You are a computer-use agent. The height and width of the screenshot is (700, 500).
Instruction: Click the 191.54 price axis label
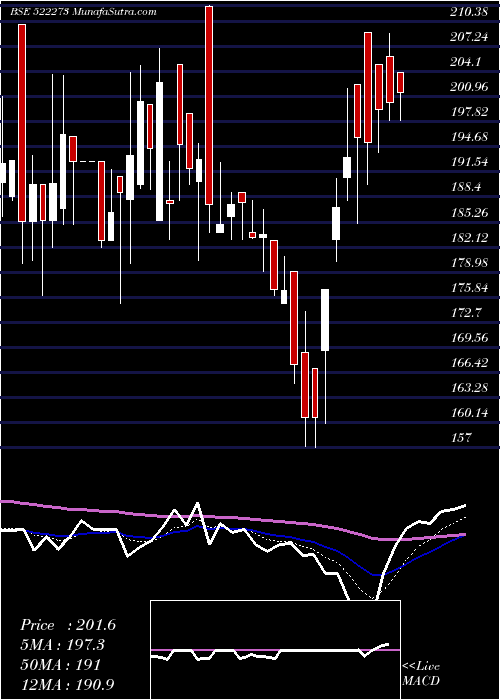tap(469, 162)
